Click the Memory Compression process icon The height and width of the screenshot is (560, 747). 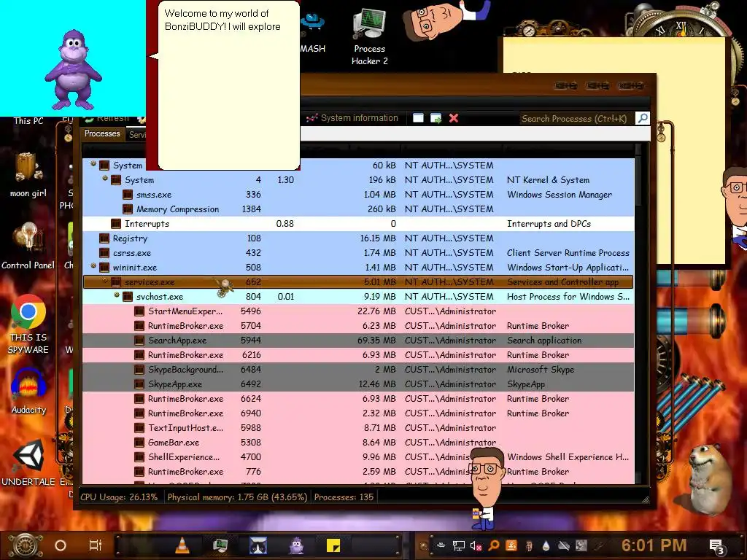(x=128, y=209)
